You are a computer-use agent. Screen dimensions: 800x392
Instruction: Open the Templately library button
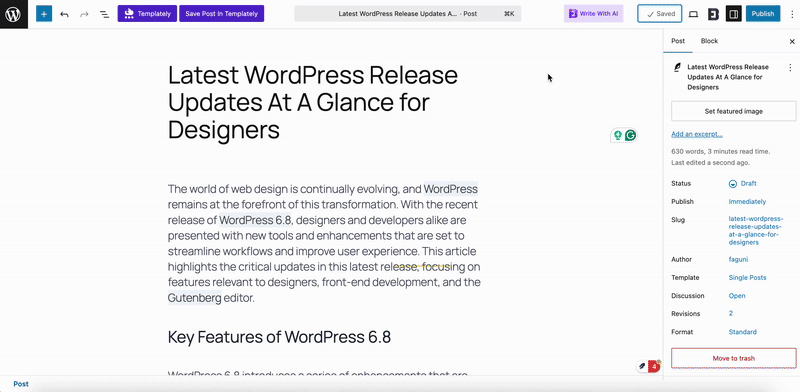pos(147,14)
